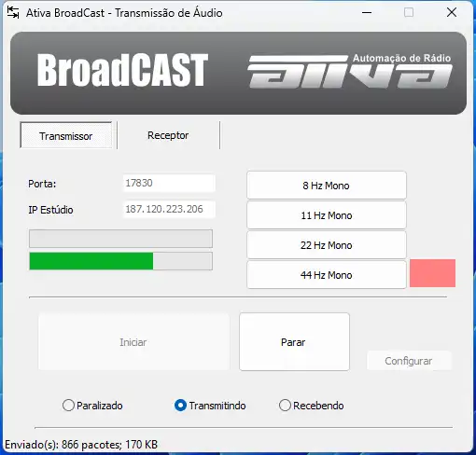Click the Ativa Automação de Rádio logo
Screen dimensions: 476x455
pyautogui.click(x=350, y=71)
